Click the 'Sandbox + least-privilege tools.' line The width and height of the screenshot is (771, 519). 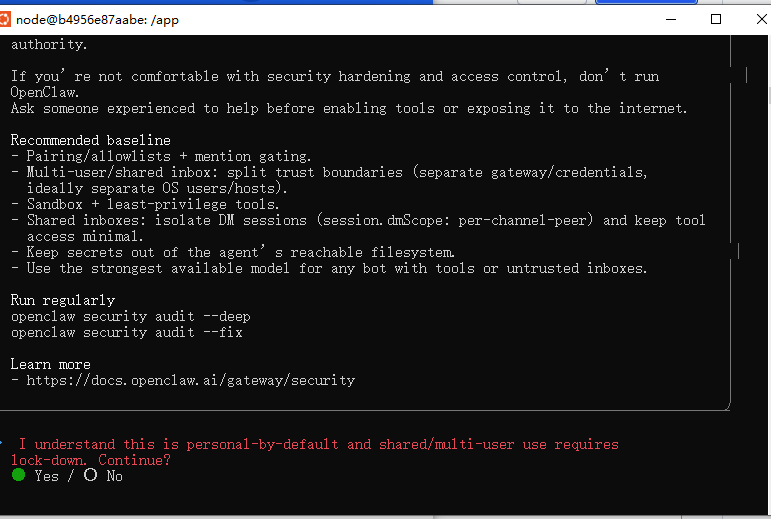click(x=146, y=204)
